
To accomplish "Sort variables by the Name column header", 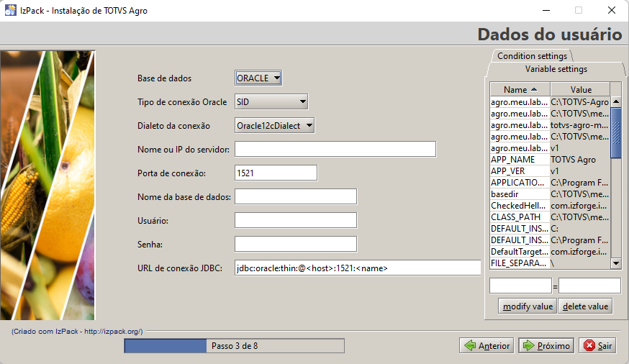I will 520,89.
